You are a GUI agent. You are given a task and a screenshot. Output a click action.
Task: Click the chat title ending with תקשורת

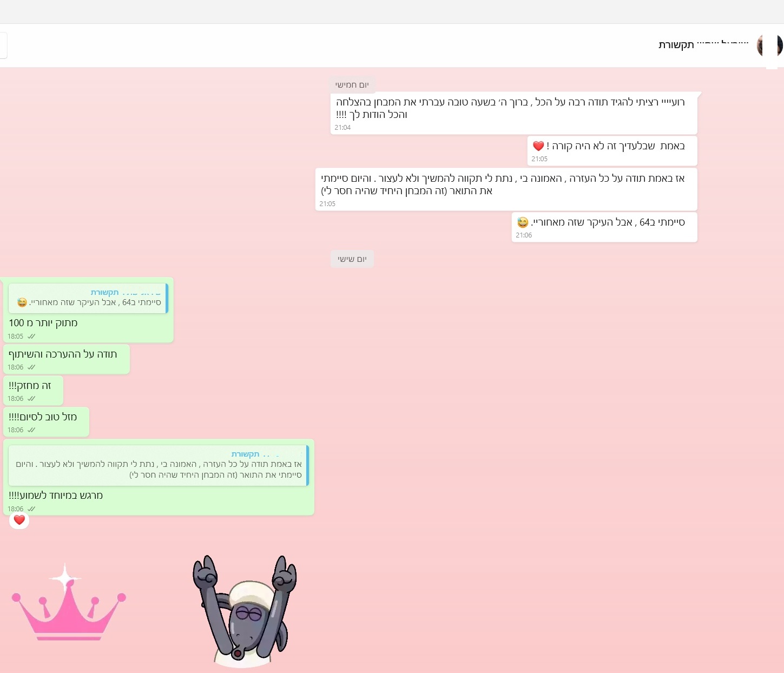(x=703, y=44)
